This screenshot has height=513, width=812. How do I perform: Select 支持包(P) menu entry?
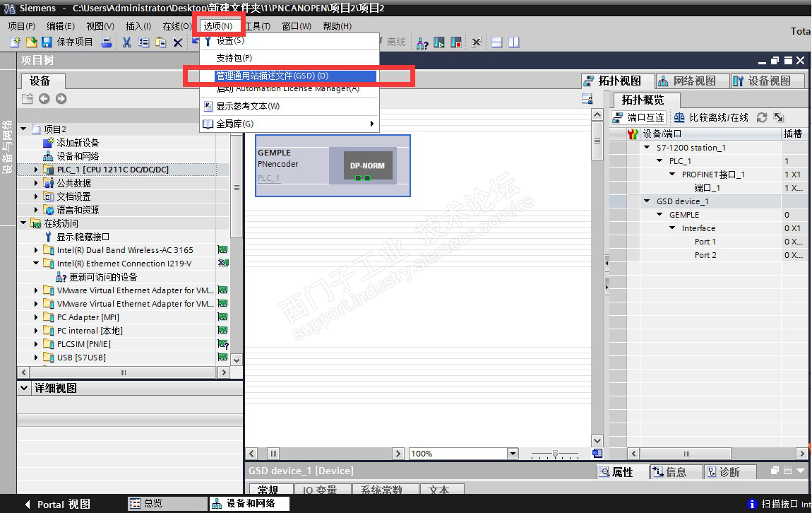coord(290,58)
